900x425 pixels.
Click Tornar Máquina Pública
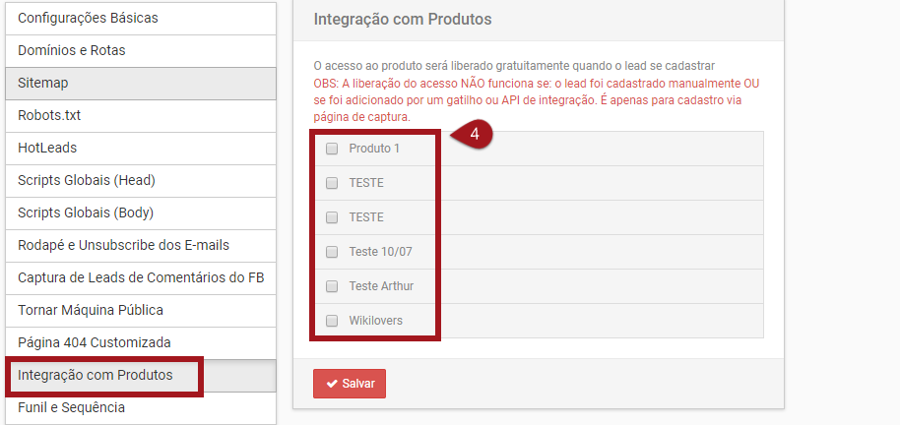coord(91,310)
